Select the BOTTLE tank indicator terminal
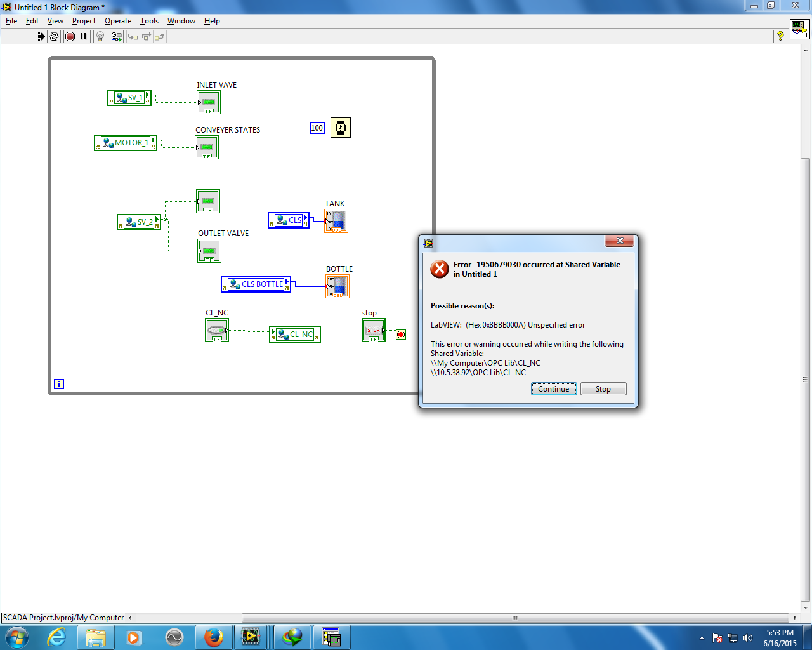The width and height of the screenshot is (812, 650). tap(337, 286)
